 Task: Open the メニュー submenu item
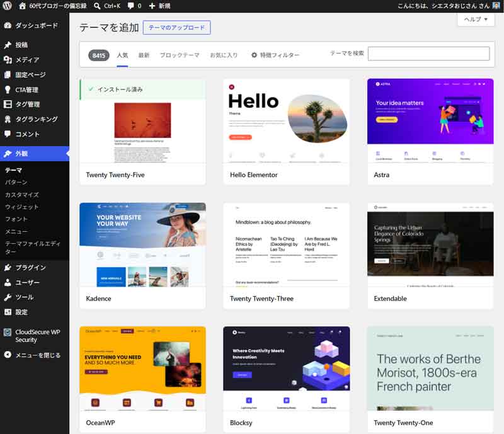(x=16, y=231)
